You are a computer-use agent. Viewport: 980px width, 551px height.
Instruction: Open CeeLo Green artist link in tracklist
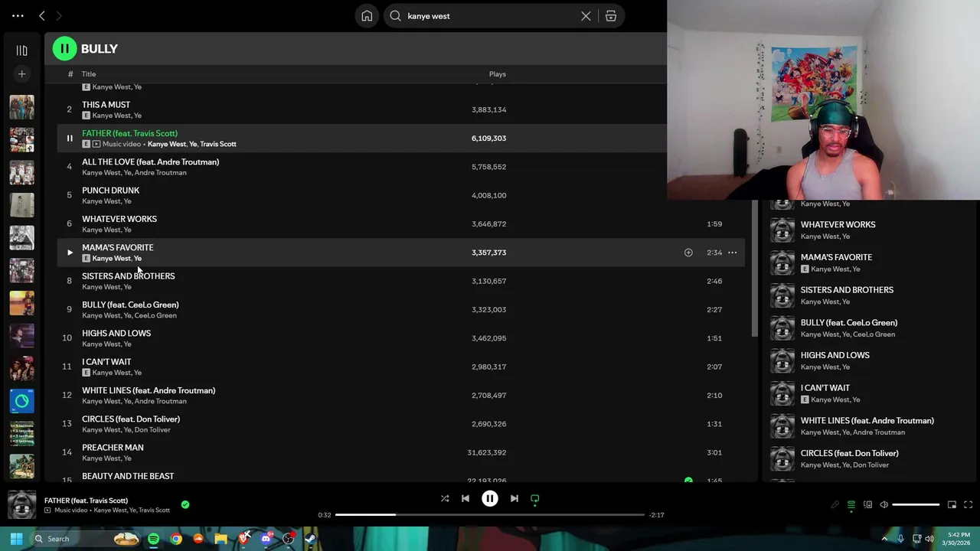155,315
